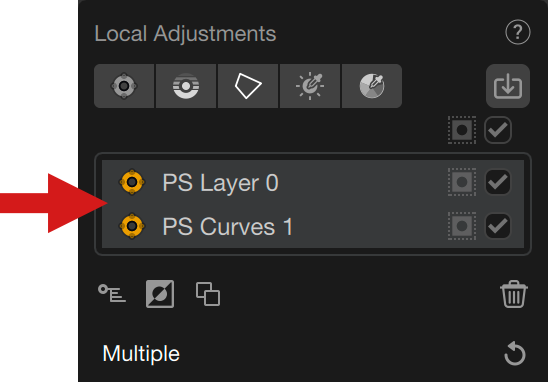Click the invert mask icon
This screenshot has width=548, height=382.
click(160, 294)
